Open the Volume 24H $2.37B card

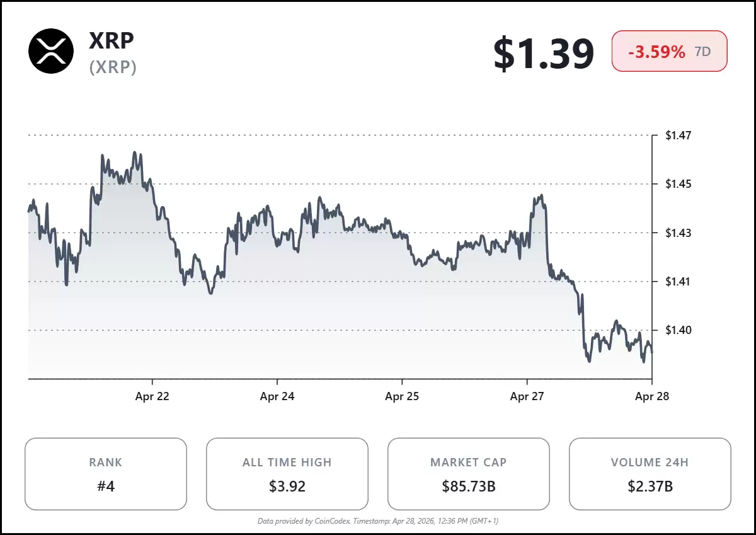(650, 473)
